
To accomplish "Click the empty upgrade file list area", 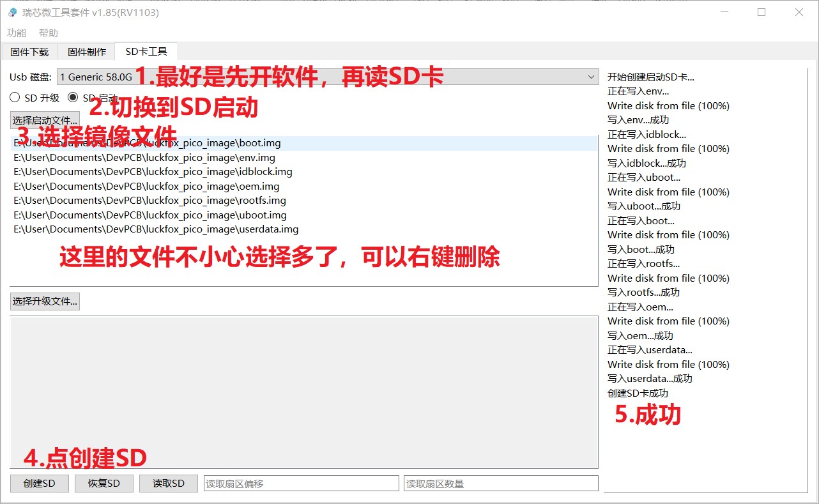I will [x=304, y=392].
